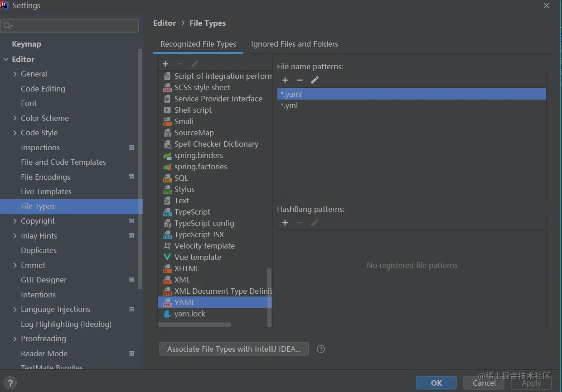This screenshot has height=392, width=562.
Task: Click the spring.factories leaf icon
Action: 167,167
